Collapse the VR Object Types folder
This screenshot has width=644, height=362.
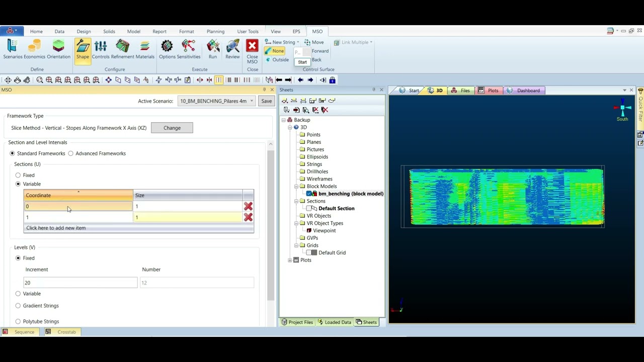296,223
